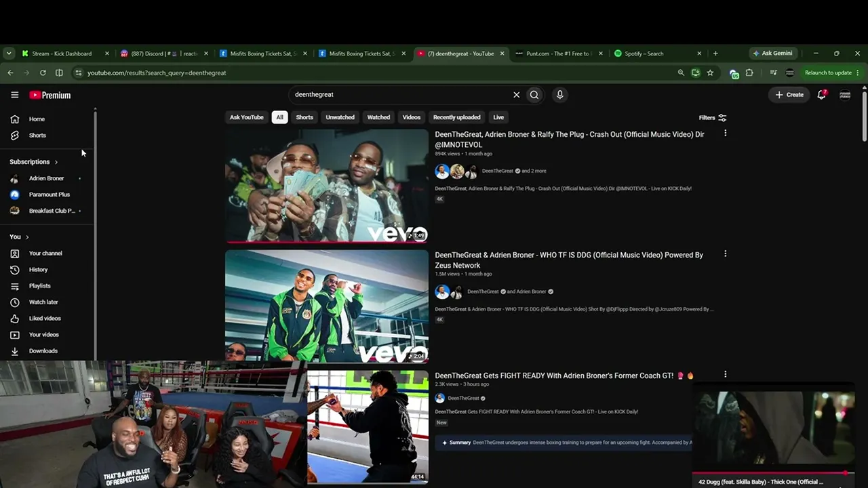Close the deenthegreat YouTube tab
868x488 pixels.
502,54
